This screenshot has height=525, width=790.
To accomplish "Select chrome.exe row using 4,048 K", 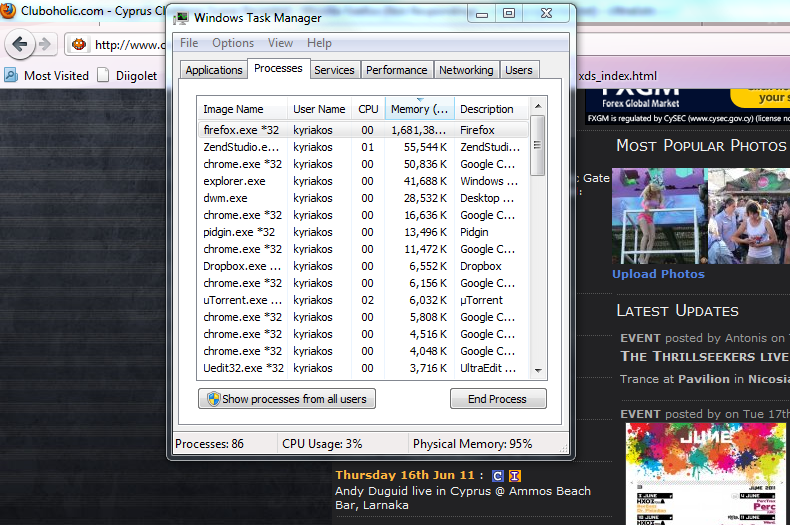I will 363,351.
